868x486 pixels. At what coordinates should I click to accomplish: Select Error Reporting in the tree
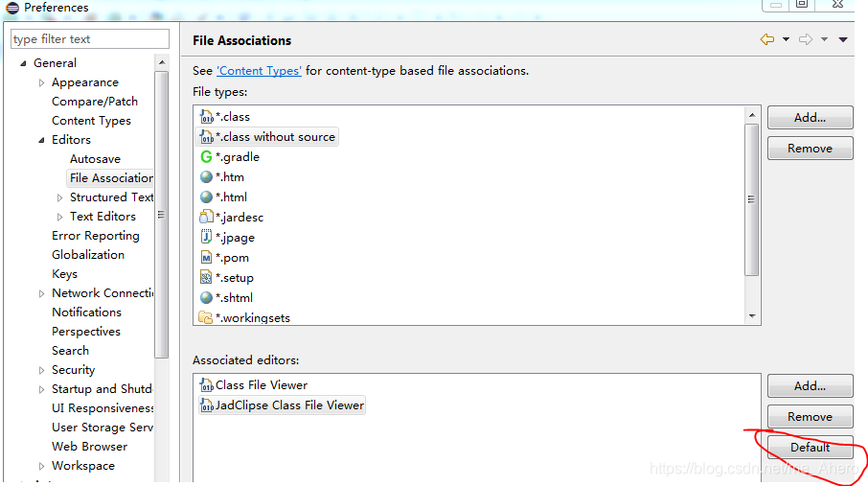[x=96, y=236]
